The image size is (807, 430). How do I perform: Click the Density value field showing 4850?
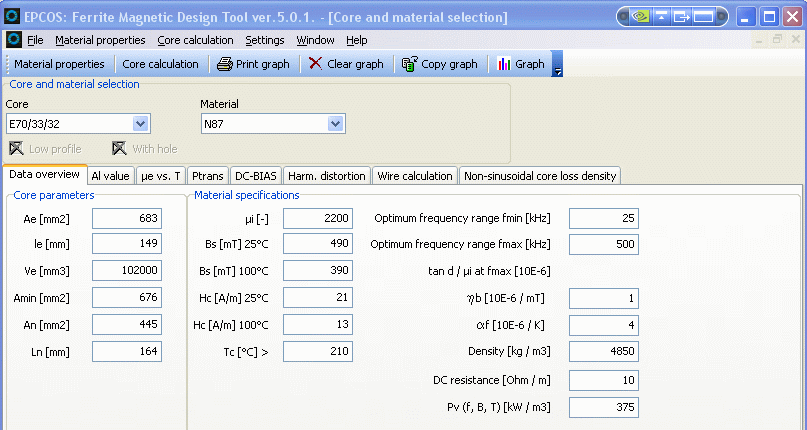603,352
